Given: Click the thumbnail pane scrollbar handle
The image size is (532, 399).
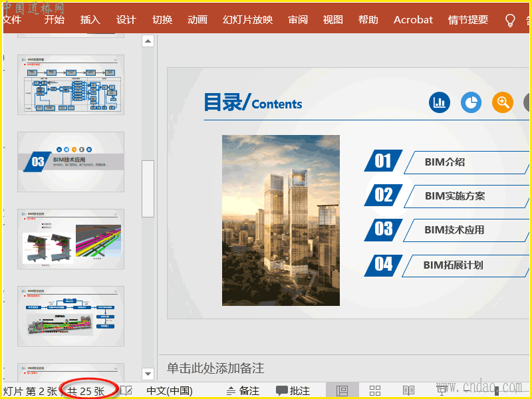Looking at the screenshot, I should 148,189.
